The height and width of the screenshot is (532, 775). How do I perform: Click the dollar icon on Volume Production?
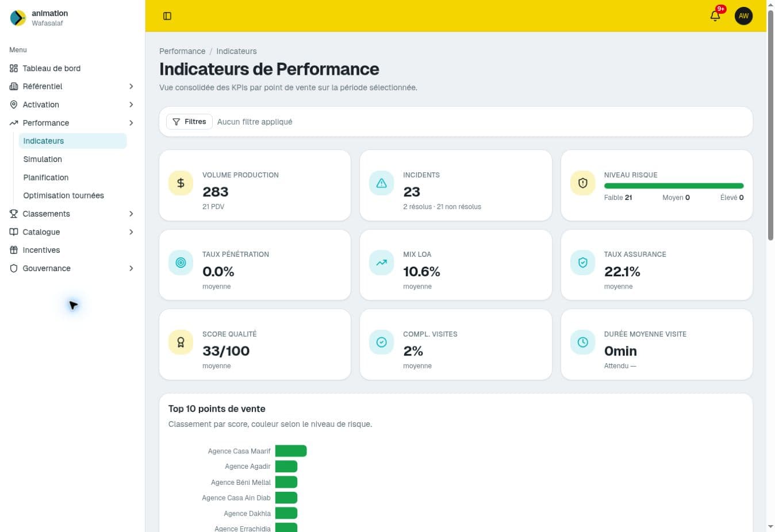tap(181, 183)
